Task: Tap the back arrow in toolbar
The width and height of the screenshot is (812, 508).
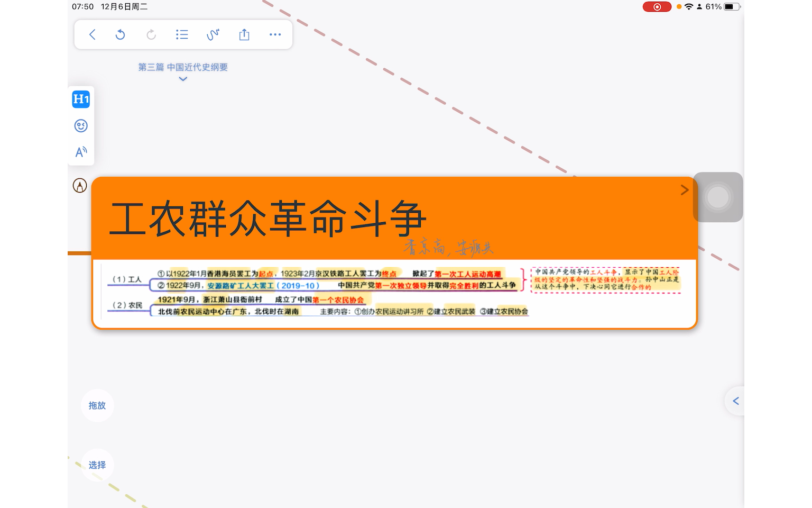Action: [x=93, y=35]
